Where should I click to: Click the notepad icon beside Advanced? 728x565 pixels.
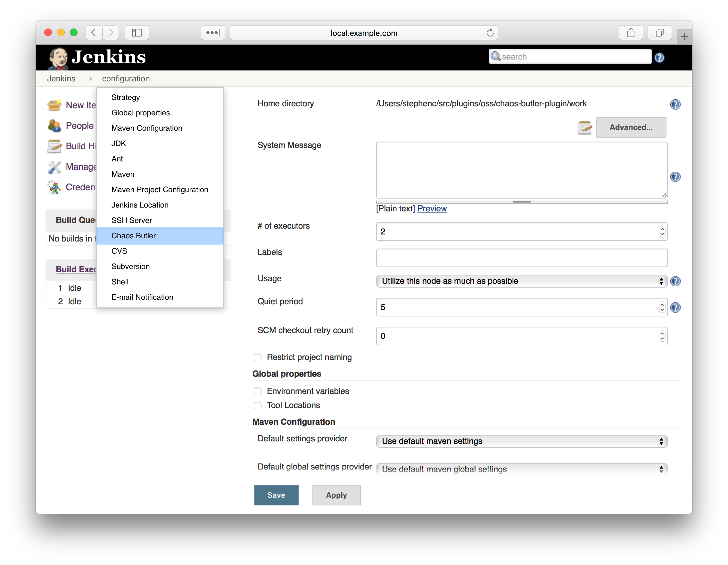(584, 127)
